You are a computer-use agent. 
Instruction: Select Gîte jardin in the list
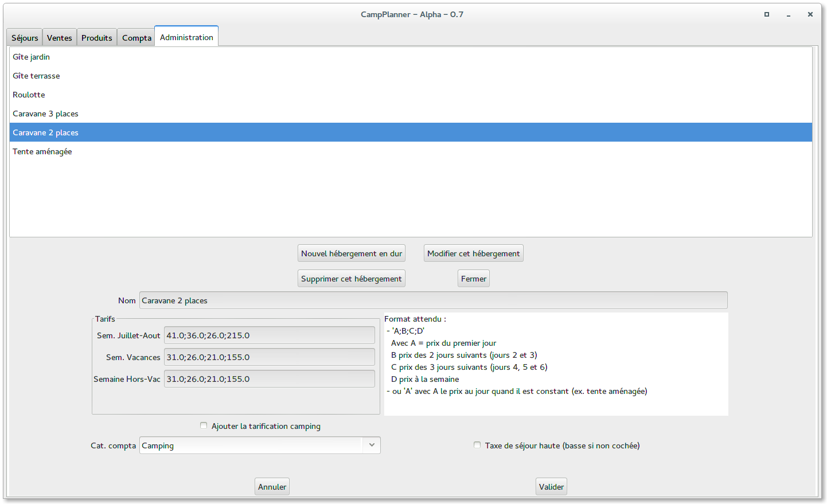32,57
